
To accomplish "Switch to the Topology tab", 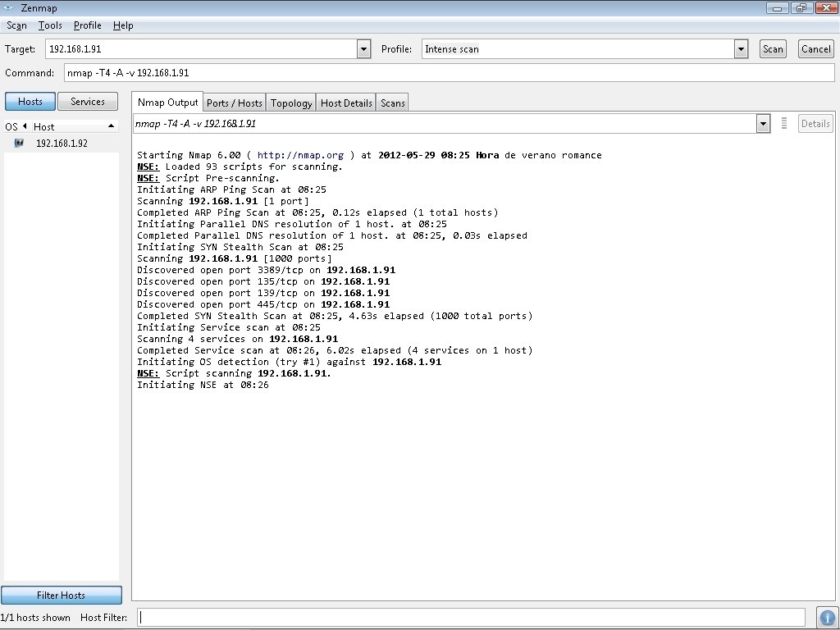I will click(291, 103).
